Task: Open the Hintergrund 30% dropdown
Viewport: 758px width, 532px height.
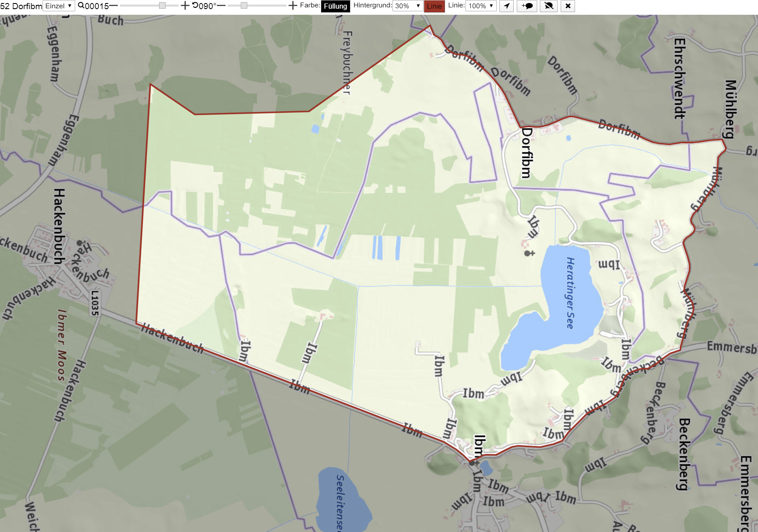Action: pyautogui.click(x=408, y=6)
